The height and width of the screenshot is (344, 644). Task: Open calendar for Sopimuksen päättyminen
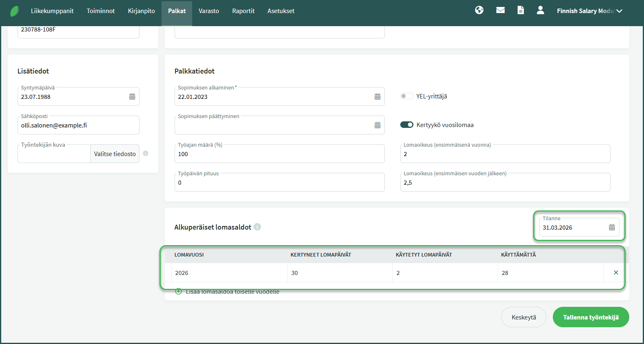click(x=377, y=125)
